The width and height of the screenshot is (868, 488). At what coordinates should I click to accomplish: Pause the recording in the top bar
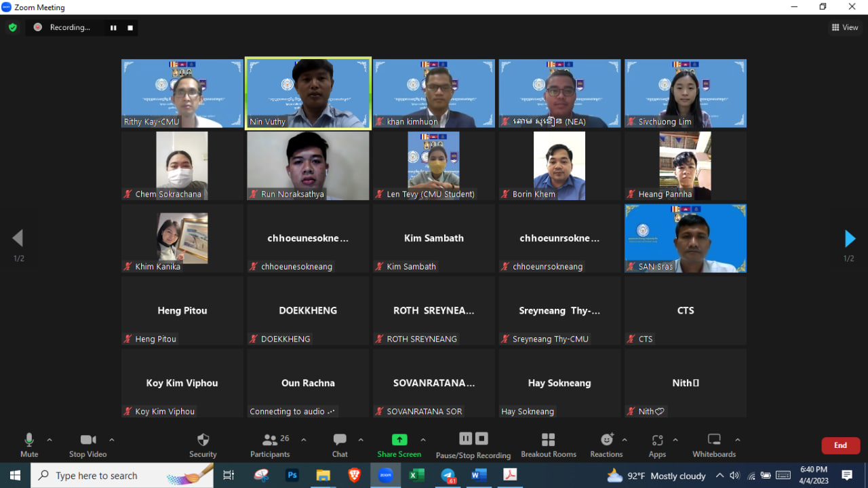[x=113, y=28]
